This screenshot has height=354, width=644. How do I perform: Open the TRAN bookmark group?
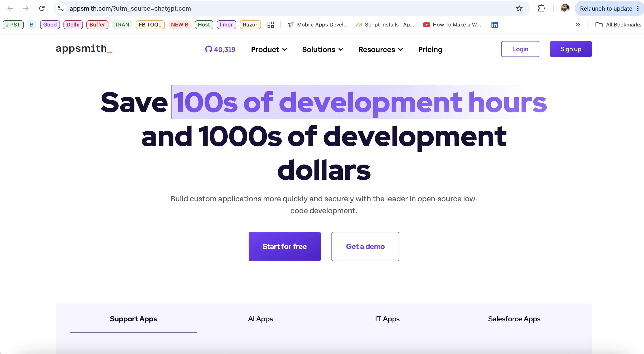tap(122, 24)
